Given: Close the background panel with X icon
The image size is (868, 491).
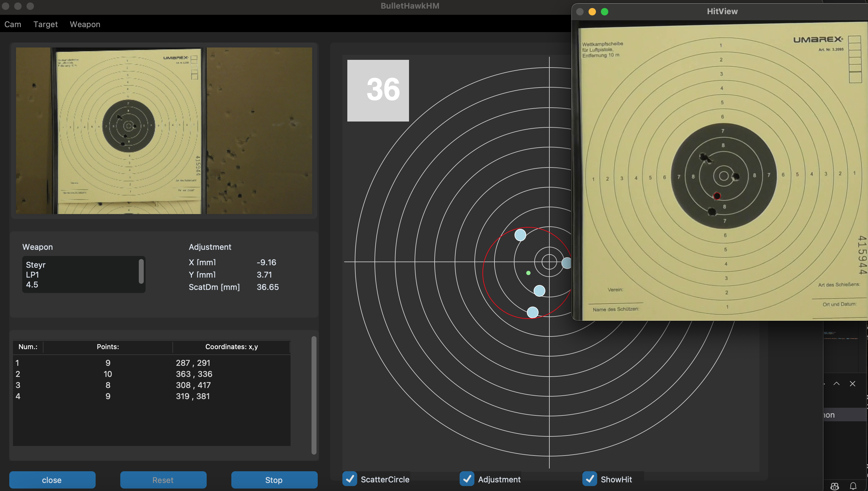Looking at the screenshot, I should coord(853,384).
